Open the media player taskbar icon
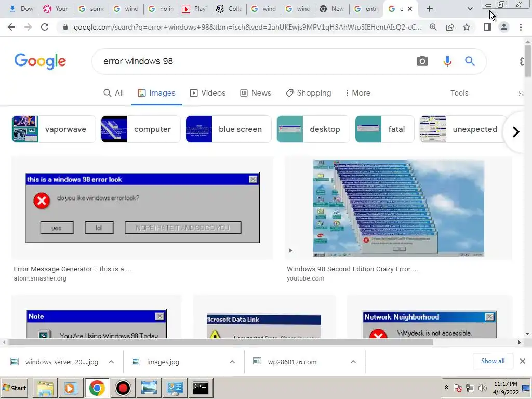Viewport: 532px width, 399px height. 71,388
